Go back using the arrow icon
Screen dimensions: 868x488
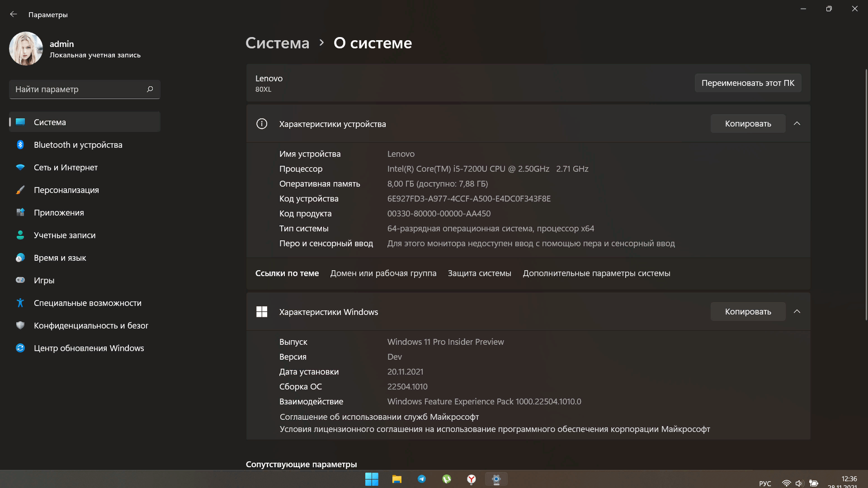tap(14, 14)
